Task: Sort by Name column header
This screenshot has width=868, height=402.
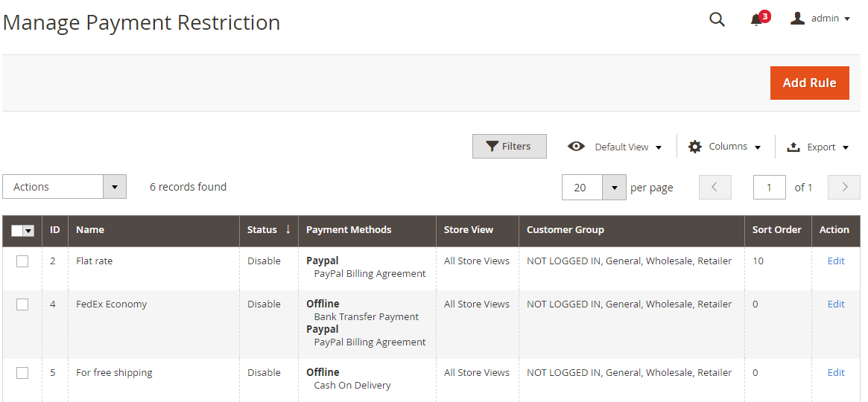Action: pyautogui.click(x=90, y=230)
